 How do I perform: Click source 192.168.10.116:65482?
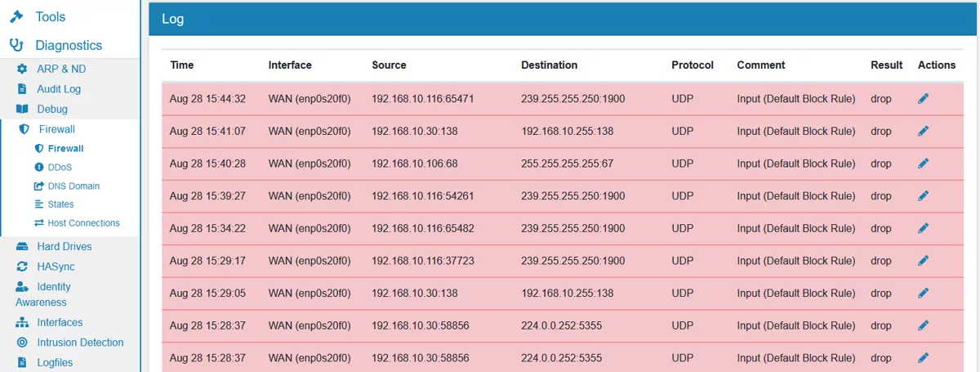click(x=423, y=228)
